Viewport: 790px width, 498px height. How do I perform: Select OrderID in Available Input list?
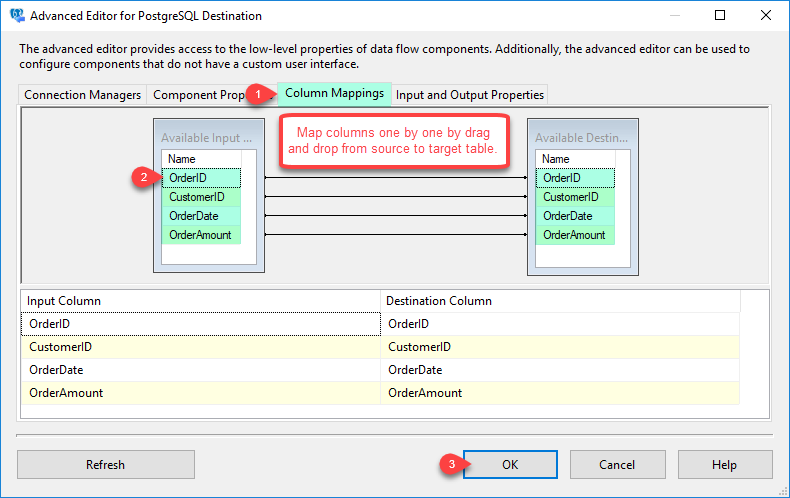click(201, 178)
